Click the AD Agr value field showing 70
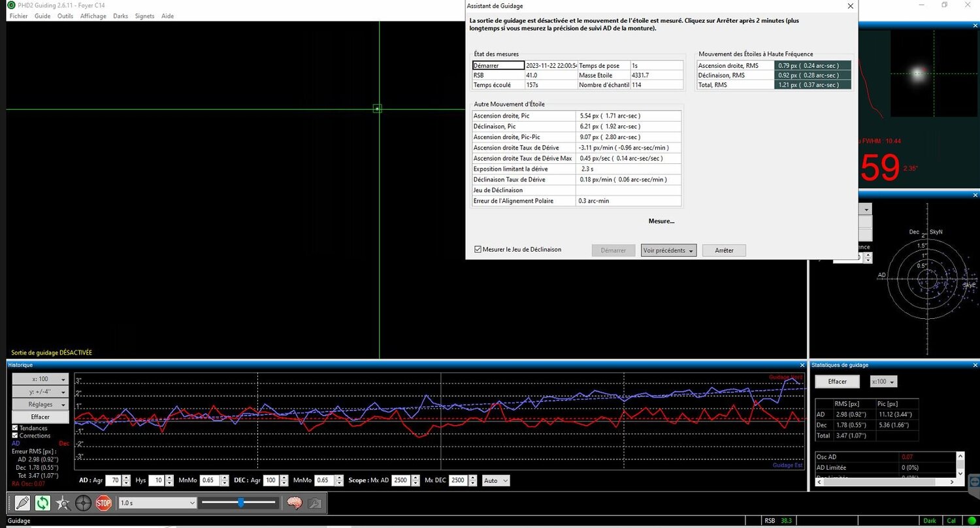 click(x=114, y=480)
